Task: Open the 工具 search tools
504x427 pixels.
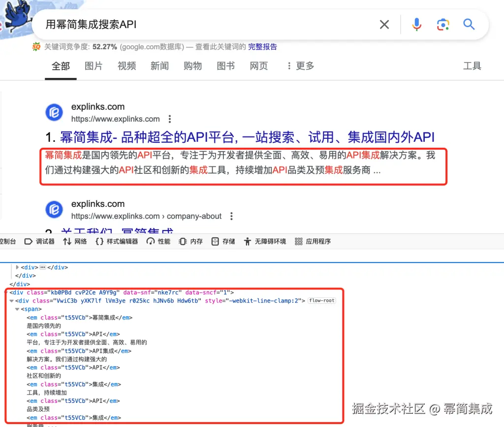Action: click(472, 66)
